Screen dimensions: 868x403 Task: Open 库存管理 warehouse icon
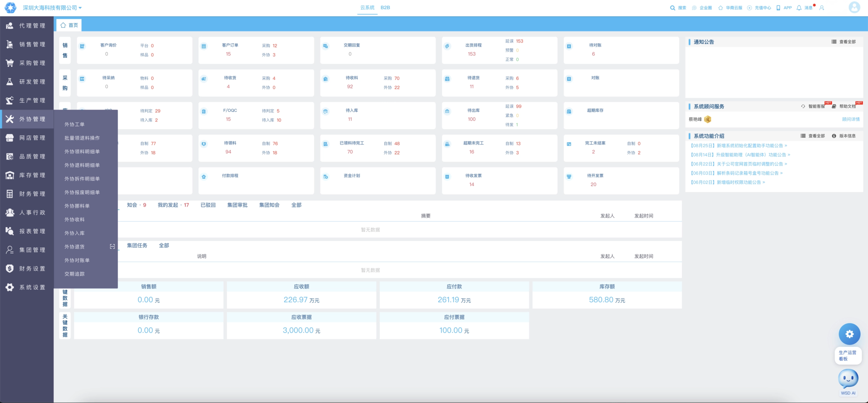pos(10,175)
